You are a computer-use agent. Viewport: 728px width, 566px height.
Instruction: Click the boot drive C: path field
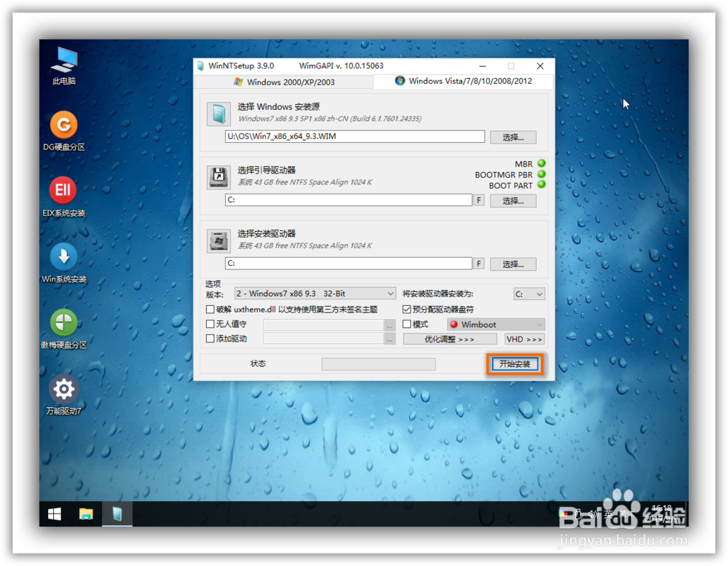(349, 200)
